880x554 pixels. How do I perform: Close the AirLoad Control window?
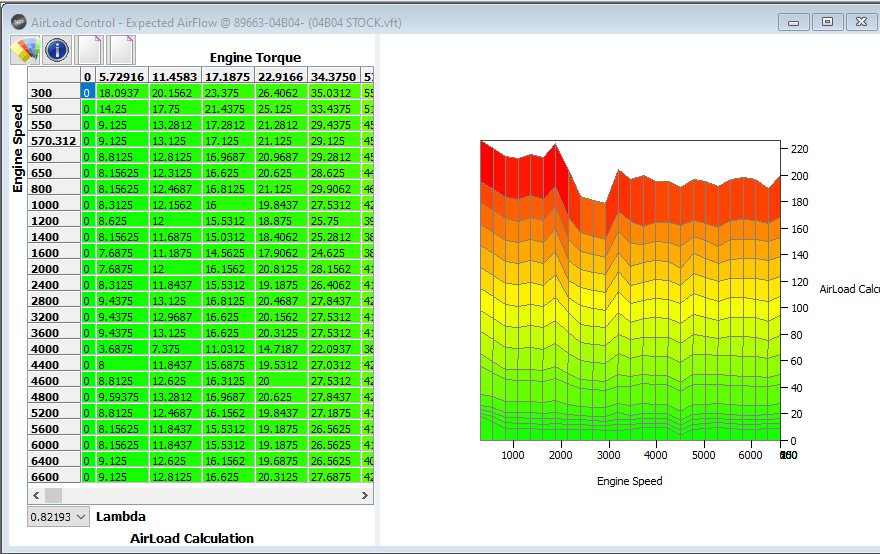click(861, 22)
